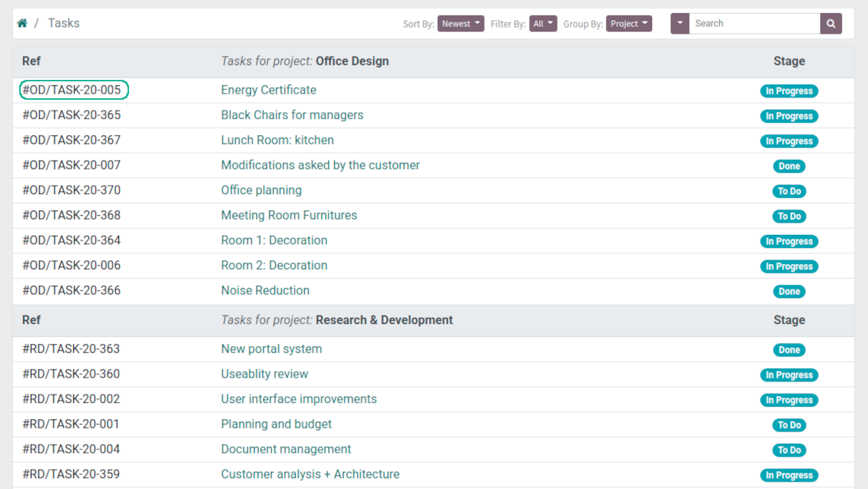Click Done badge for Noise Reduction

tap(789, 291)
